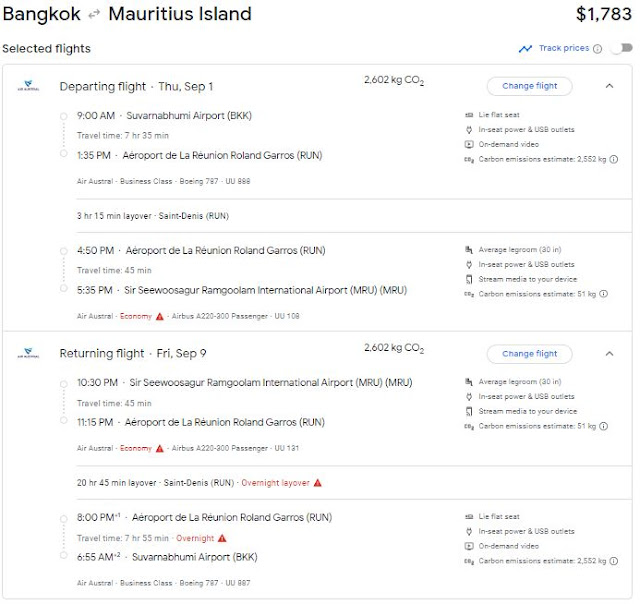
Task: Click the 5:35 PM Sir Seewoosagur Ramgoolam arrival line
Action: (x=242, y=290)
